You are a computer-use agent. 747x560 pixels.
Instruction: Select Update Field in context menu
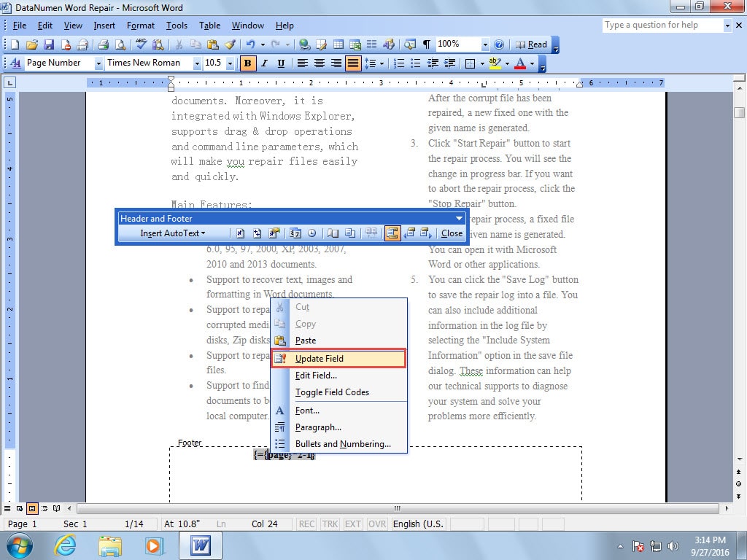tap(319, 359)
